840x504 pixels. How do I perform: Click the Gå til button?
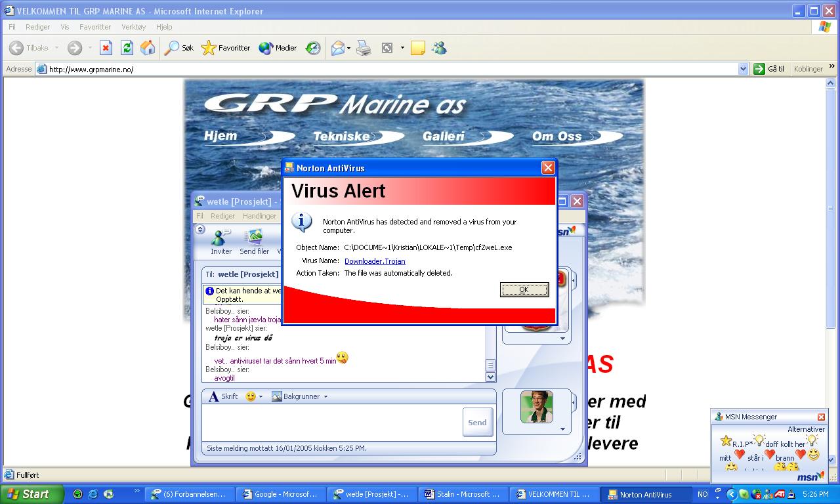(769, 69)
